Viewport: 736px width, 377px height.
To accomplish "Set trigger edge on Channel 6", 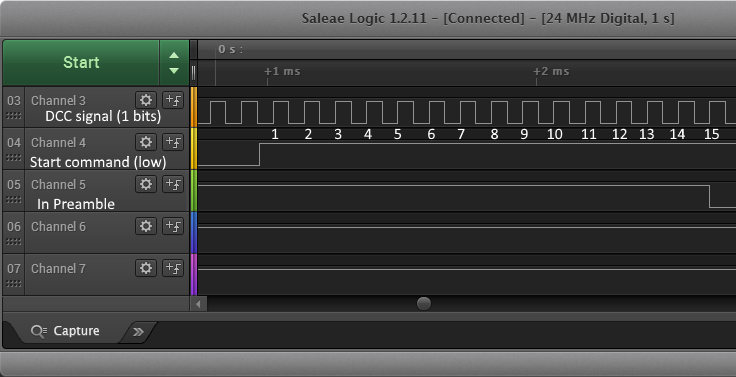I will coord(173,226).
